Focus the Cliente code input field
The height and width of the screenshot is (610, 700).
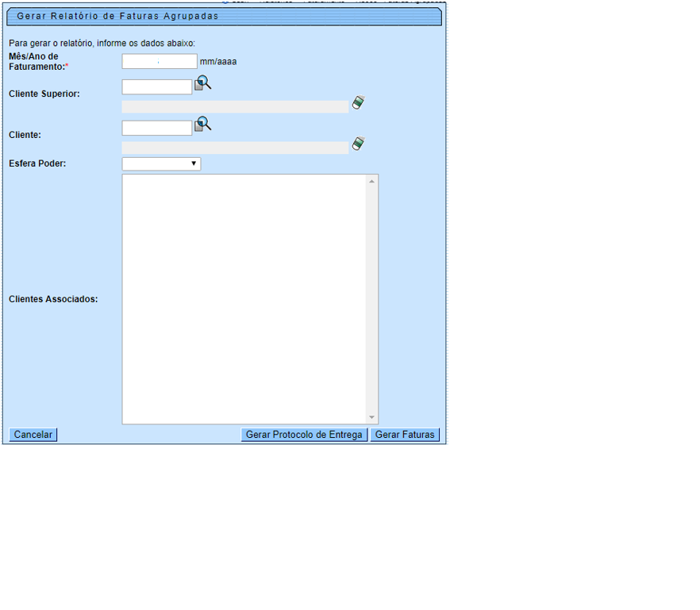(156, 128)
